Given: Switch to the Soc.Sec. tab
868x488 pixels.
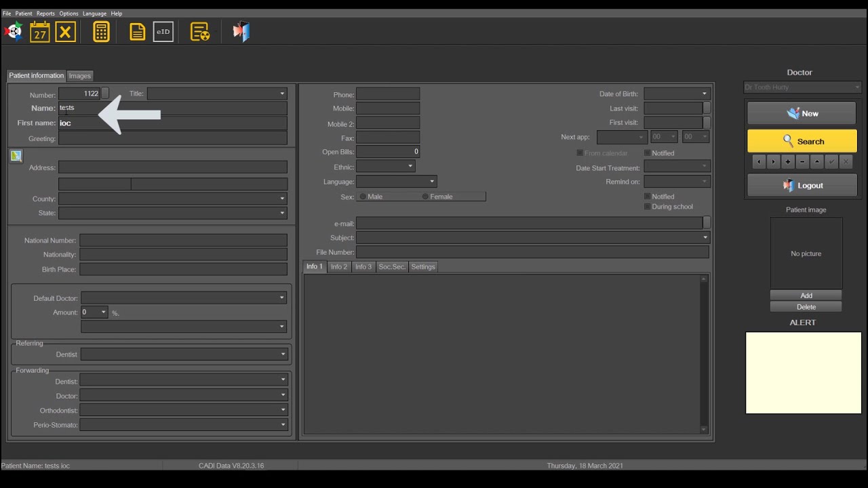Looking at the screenshot, I should (392, 267).
